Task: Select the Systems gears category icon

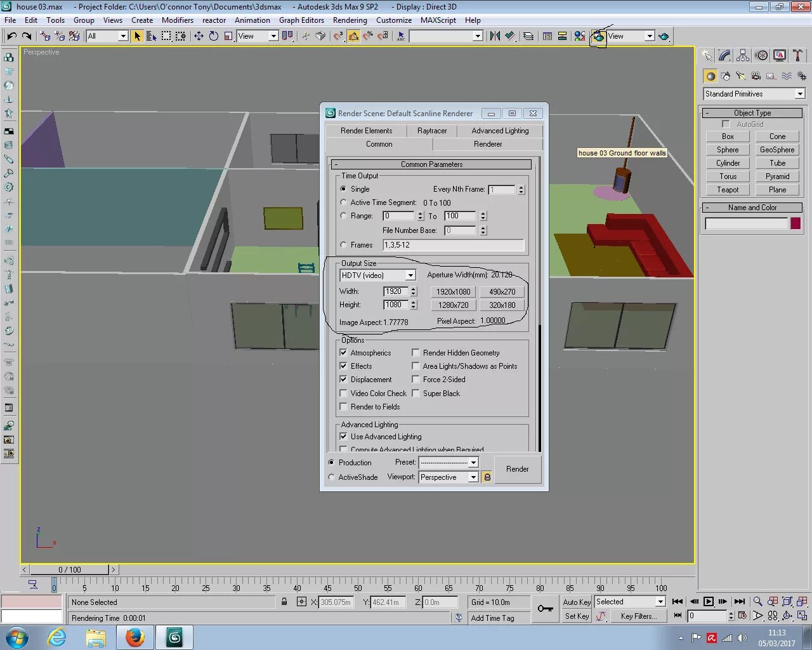Action: coord(802,76)
